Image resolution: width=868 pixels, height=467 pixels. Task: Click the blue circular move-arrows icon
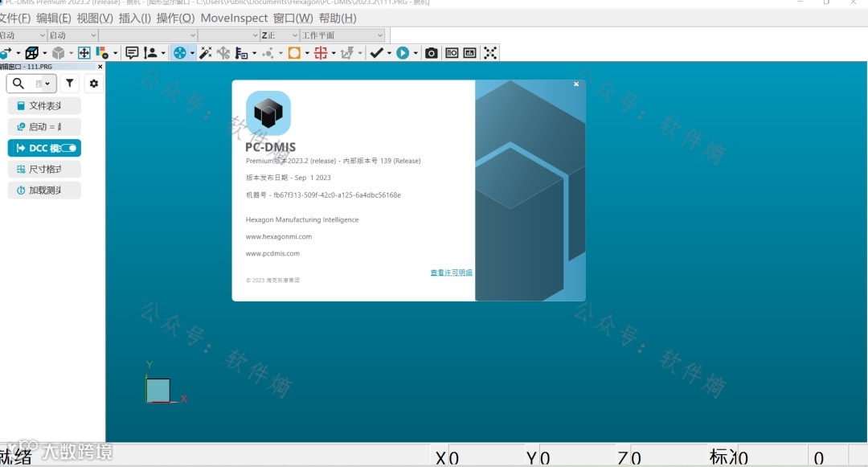pyautogui.click(x=180, y=53)
